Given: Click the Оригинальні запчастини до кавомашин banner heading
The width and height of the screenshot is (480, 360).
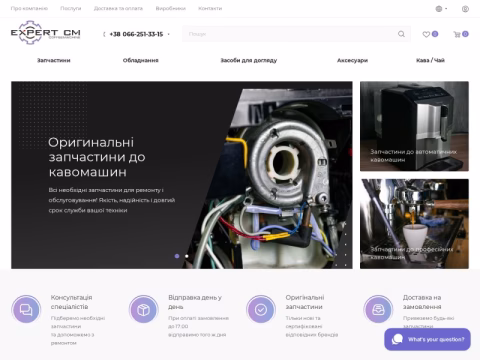Looking at the screenshot, I should 97,157.
